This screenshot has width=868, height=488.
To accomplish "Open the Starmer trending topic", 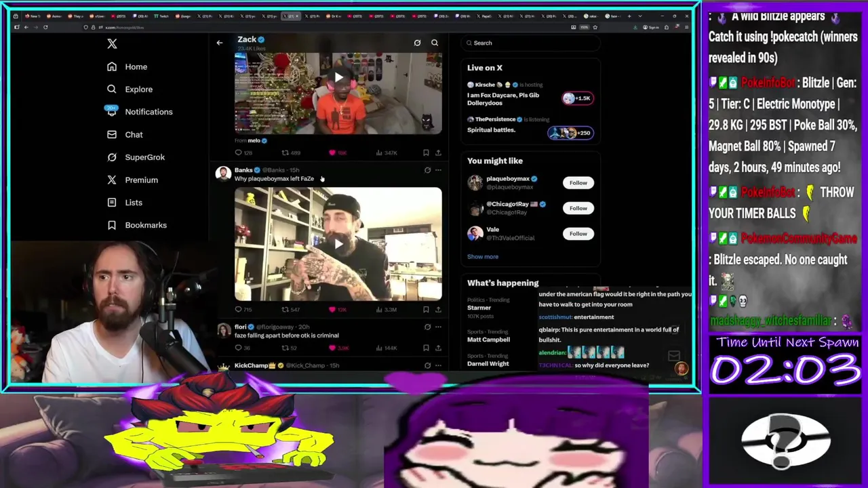I will click(479, 308).
